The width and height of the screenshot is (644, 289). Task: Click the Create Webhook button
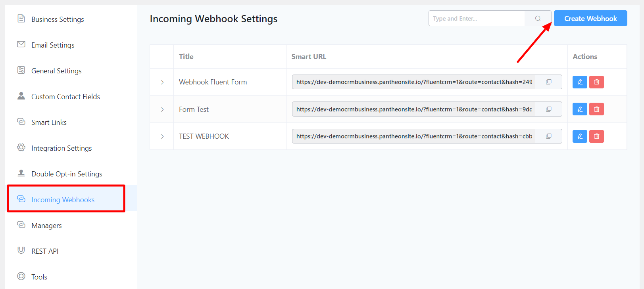(590, 18)
